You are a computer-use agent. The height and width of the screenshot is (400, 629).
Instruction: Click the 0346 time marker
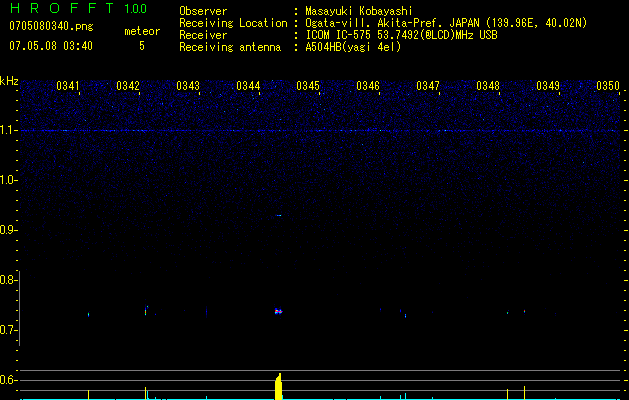click(x=368, y=85)
